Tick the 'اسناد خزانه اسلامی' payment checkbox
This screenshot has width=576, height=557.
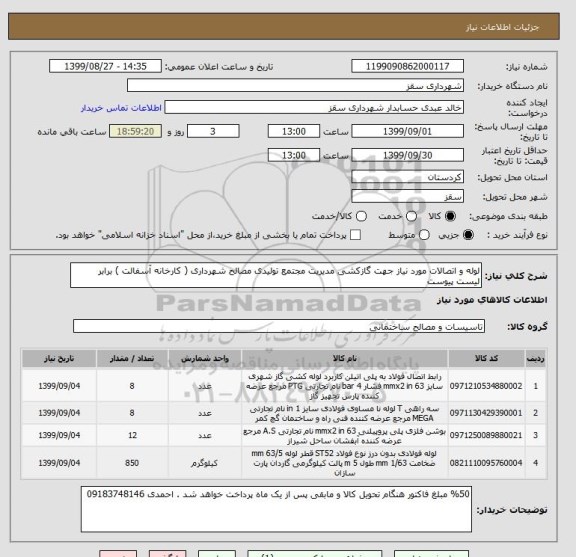coord(355,235)
